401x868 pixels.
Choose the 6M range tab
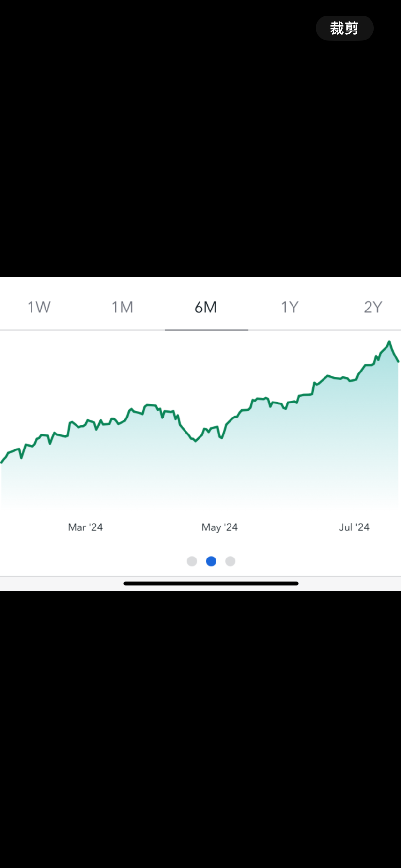coord(206,307)
